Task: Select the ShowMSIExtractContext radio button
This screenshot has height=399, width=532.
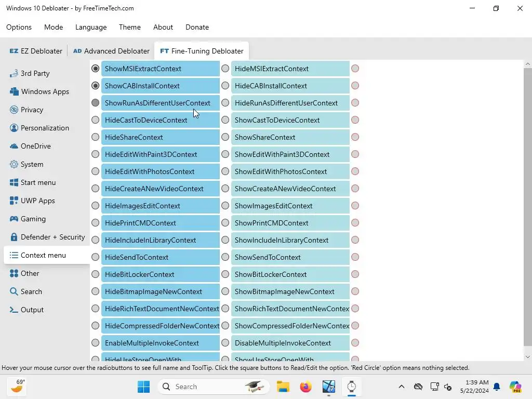Action: click(96, 69)
